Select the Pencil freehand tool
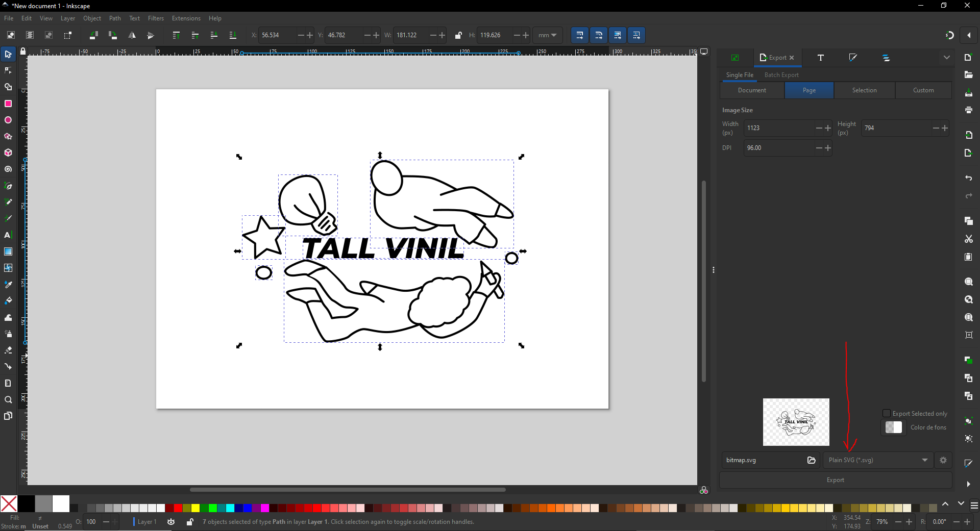This screenshot has height=531, width=980. 8,202
